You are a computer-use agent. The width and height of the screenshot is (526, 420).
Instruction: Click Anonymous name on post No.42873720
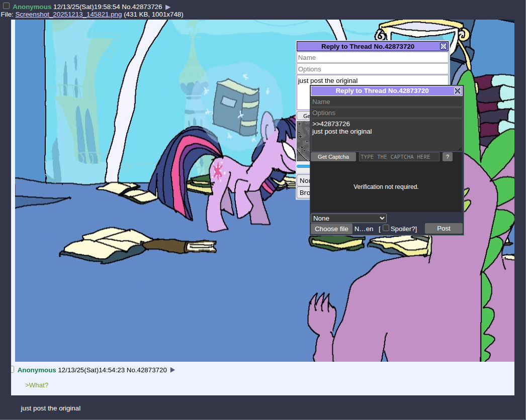[37, 370]
